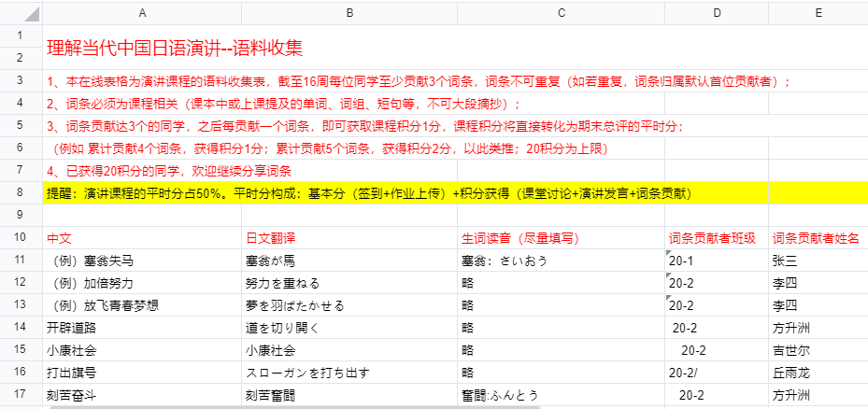Select column D header
Screen dimensions: 868x409
pos(717,14)
